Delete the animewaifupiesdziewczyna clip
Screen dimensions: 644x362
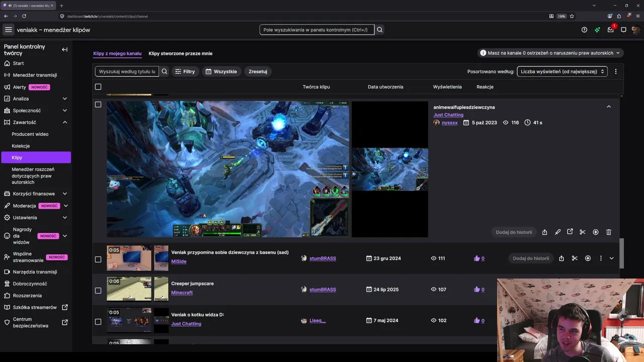(609, 232)
